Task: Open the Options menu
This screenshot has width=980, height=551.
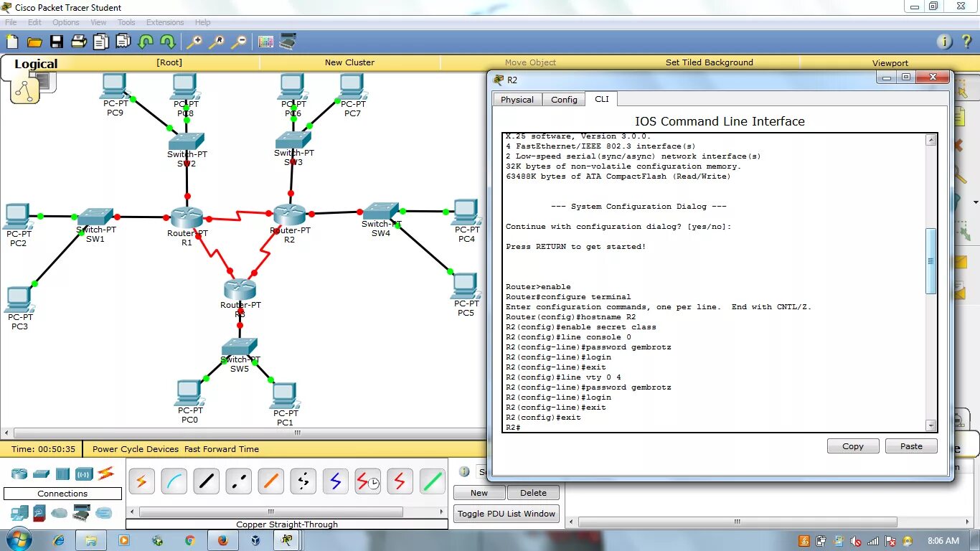Action: coord(65,22)
